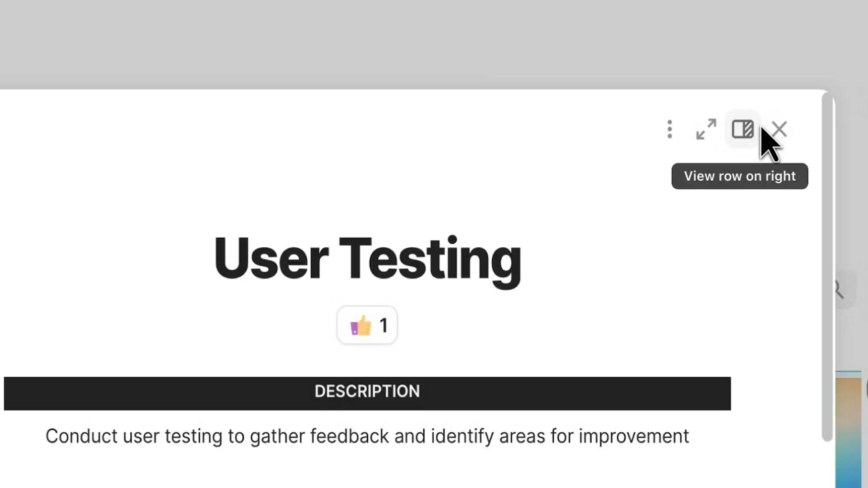Screen dimensions: 868x488
Task: Click the partially hidden search icon at right edge
Action: pyautogui.click(x=839, y=289)
